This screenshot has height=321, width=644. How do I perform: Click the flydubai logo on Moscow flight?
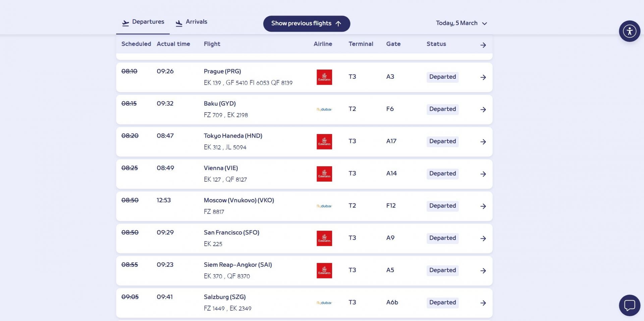click(324, 206)
